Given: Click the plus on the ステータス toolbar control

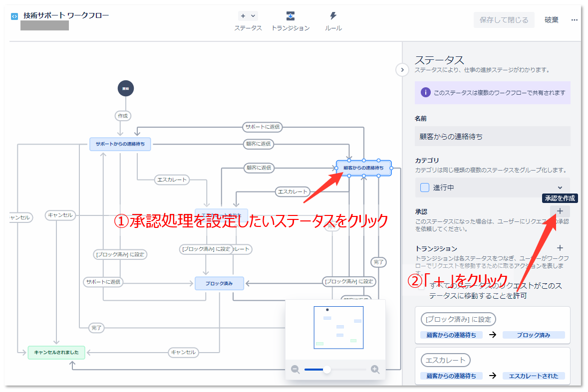Looking at the screenshot, I should 244,15.
